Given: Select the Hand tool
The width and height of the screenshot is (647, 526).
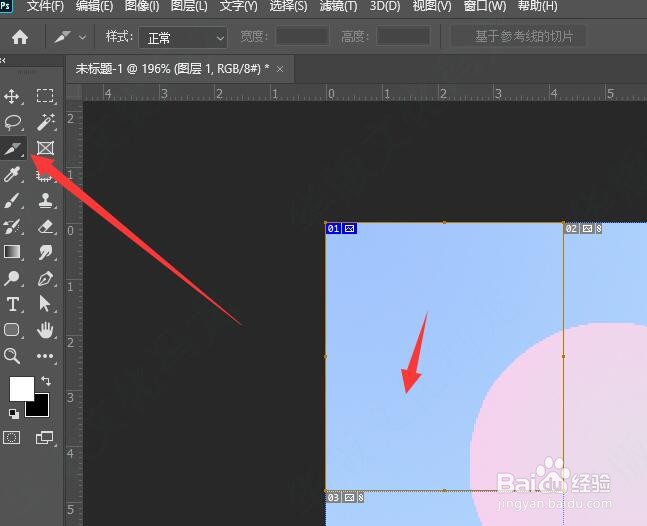Looking at the screenshot, I should [45, 330].
